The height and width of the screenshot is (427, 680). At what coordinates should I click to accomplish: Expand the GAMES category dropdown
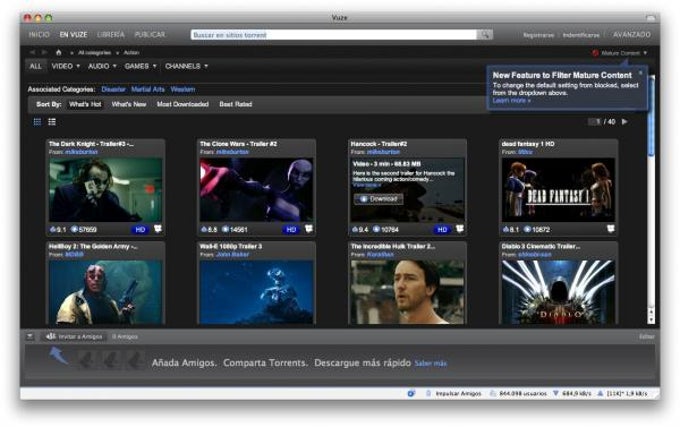click(141, 66)
